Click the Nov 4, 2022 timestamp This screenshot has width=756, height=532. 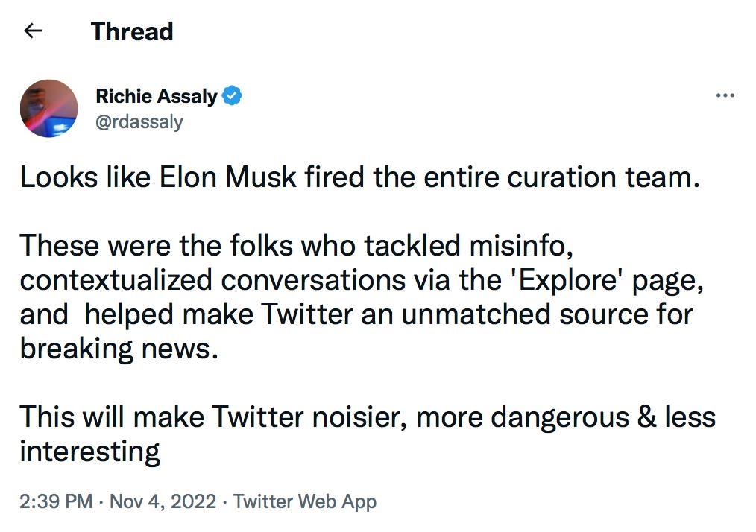tap(161, 501)
